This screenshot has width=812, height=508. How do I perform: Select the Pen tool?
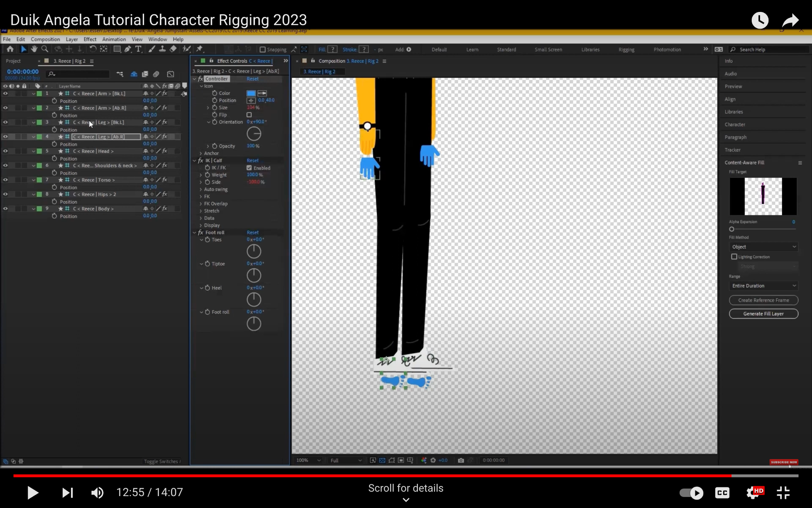point(128,49)
